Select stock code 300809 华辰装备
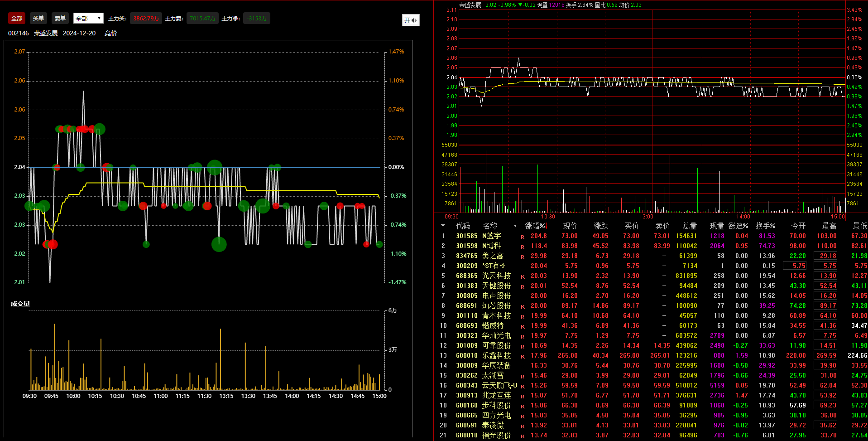This screenshot has height=441, width=868. (466, 365)
